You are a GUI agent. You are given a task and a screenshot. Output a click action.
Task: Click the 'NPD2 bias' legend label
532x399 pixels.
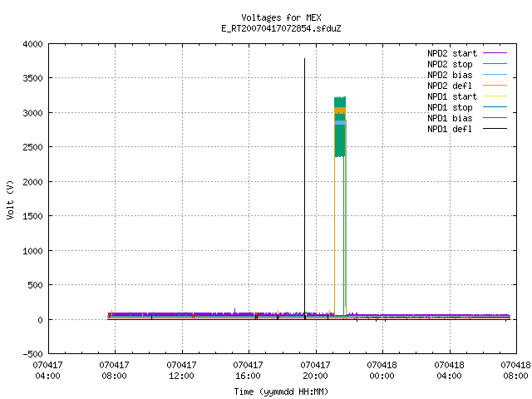(x=450, y=75)
